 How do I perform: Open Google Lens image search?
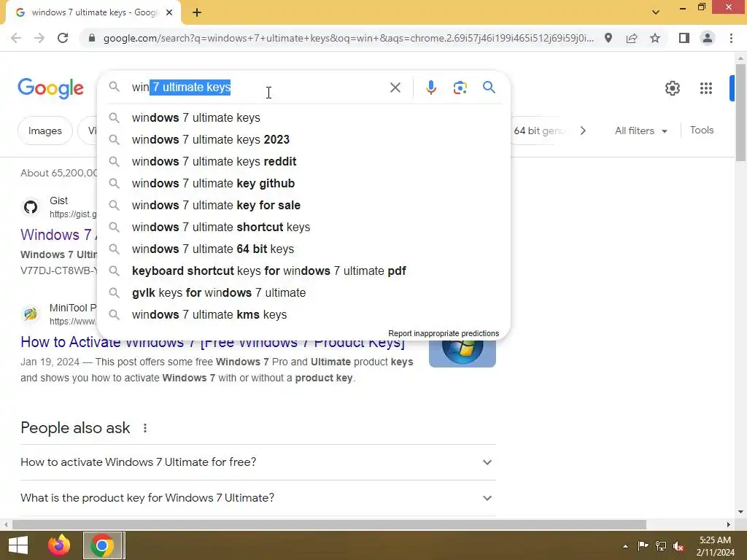460,87
